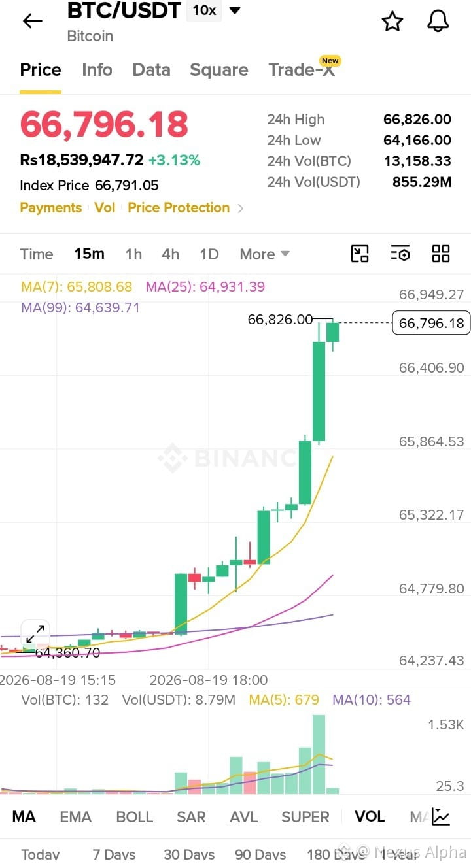Tap the 24h Vol(USDT) value 855.29M
The width and height of the screenshot is (471, 868).
[422, 182]
